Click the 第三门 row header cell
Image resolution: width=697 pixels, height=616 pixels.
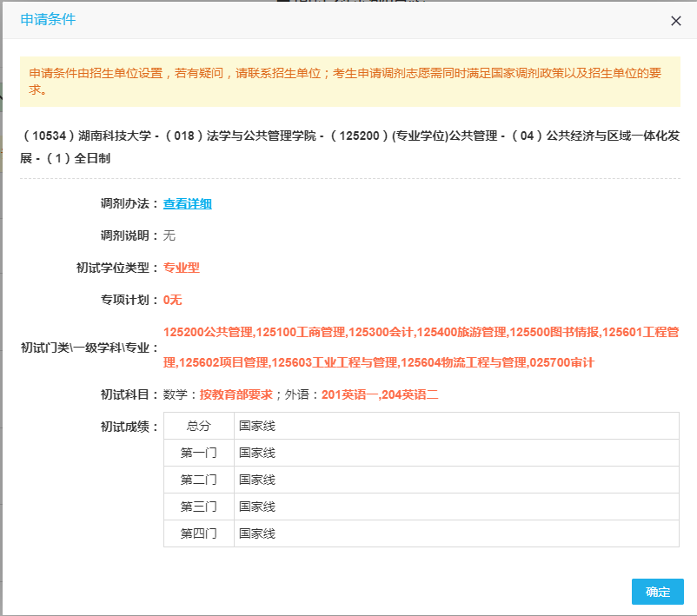[199, 507]
